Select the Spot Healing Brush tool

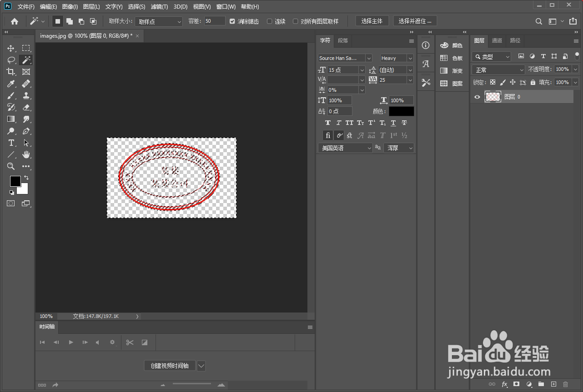pyautogui.click(x=26, y=84)
